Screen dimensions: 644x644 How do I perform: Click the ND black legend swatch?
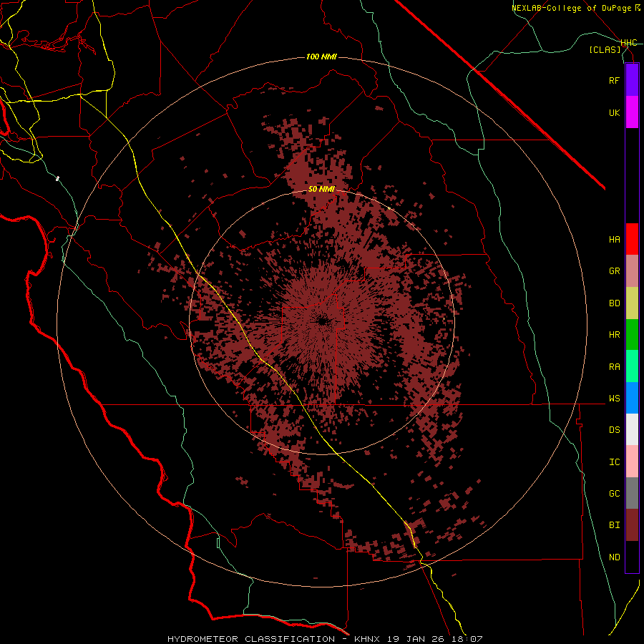[632, 557]
